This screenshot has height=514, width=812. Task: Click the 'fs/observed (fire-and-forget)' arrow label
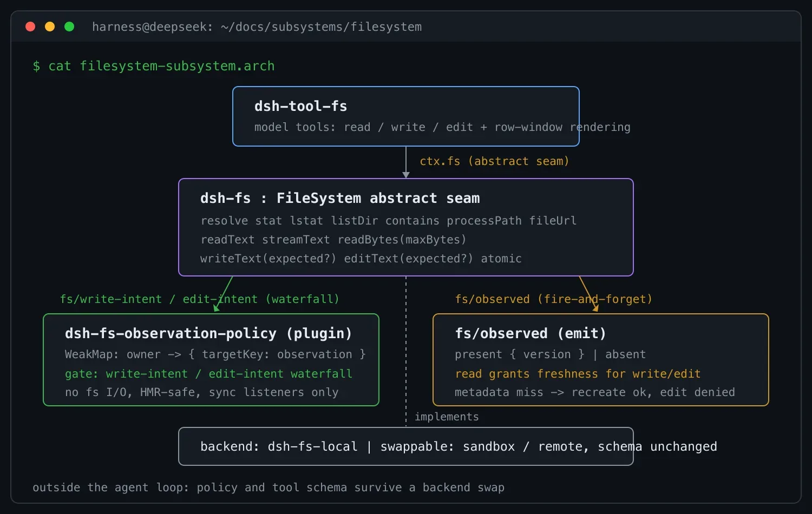tap(553, 299)
